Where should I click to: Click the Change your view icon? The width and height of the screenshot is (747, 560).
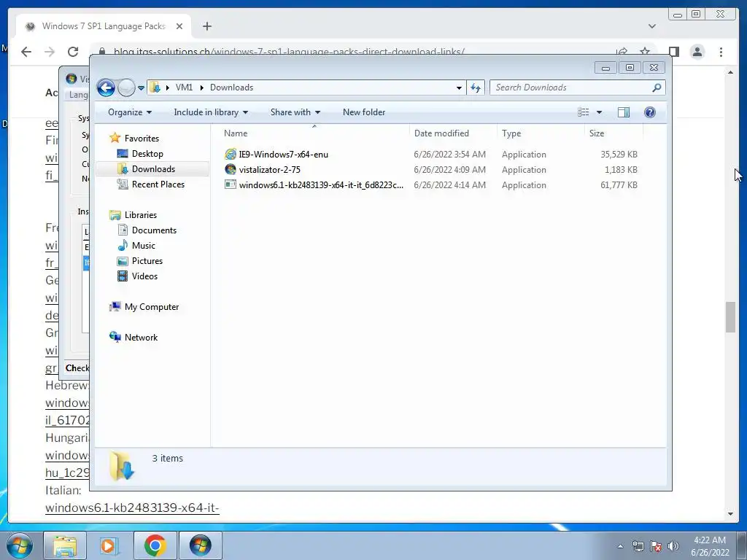pyautogui.click(x=583, y=112)
